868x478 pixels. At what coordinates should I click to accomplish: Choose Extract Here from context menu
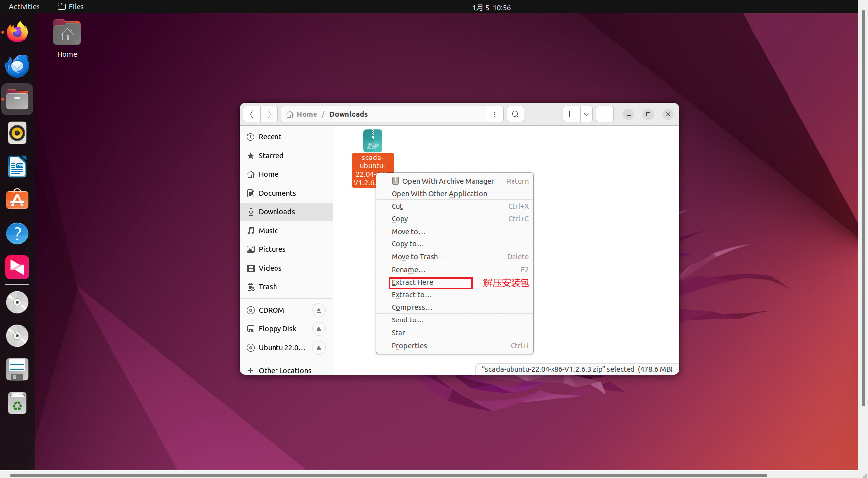click(x=412, y=282)
